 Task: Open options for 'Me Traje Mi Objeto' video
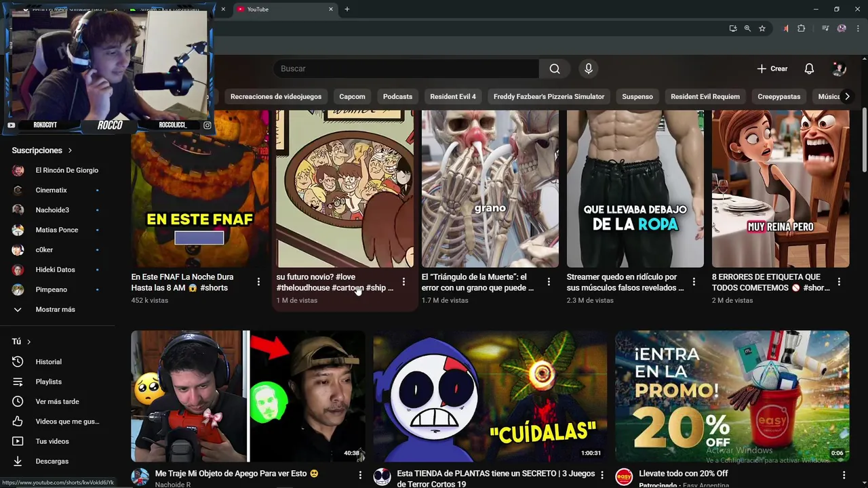(360, 475)
